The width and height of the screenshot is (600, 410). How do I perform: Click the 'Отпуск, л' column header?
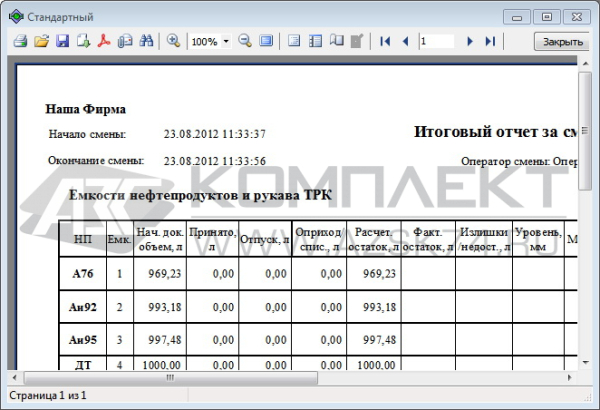coord(264,239)
